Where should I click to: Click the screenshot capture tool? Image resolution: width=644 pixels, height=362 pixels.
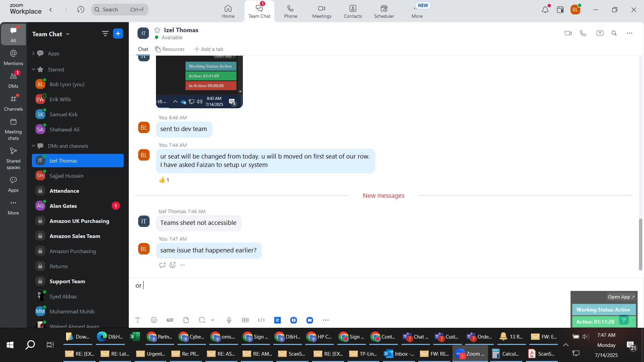[202, 320]
